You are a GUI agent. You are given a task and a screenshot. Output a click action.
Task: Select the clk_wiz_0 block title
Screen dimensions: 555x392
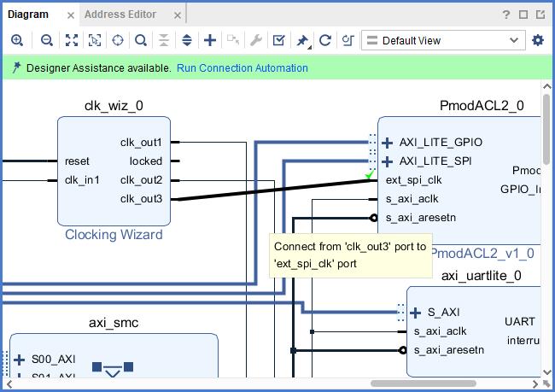pos(114,106)
